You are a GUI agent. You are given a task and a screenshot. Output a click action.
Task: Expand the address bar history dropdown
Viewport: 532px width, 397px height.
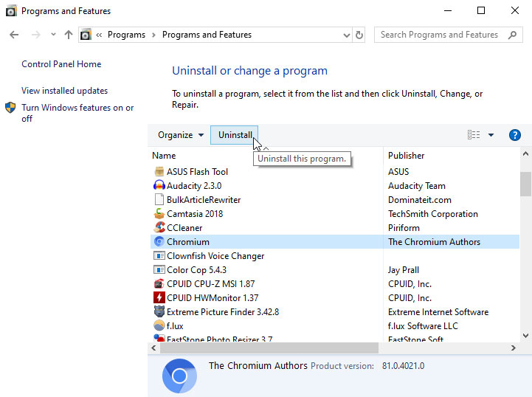(x=346, y=35)
